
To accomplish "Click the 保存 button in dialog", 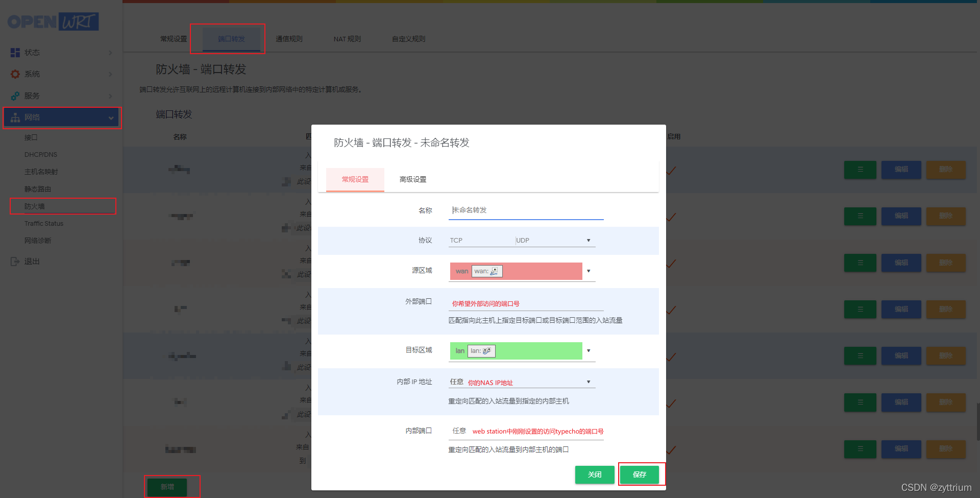I will (640, 475).
